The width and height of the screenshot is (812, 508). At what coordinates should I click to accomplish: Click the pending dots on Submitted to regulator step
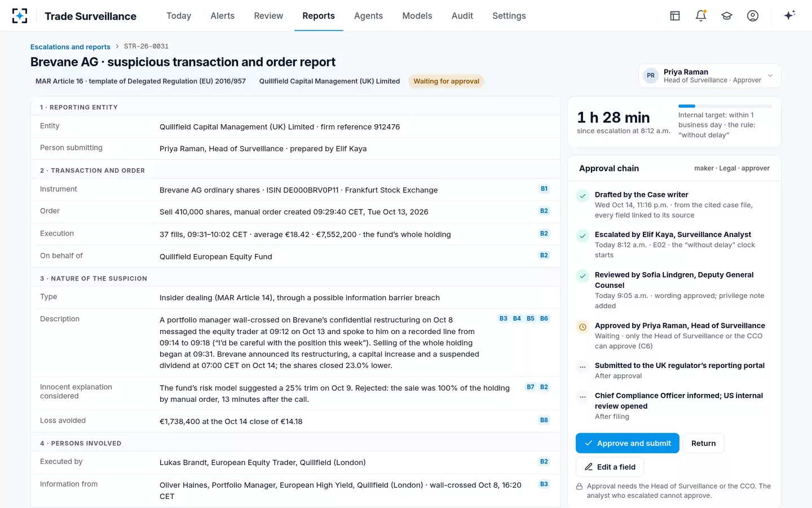point(582,367)
